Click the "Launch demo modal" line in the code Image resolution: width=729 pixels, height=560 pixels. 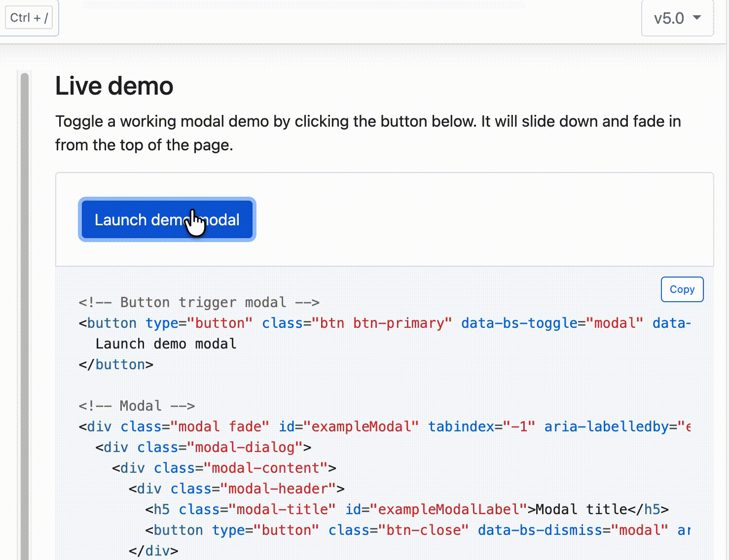tap(166, 344)
